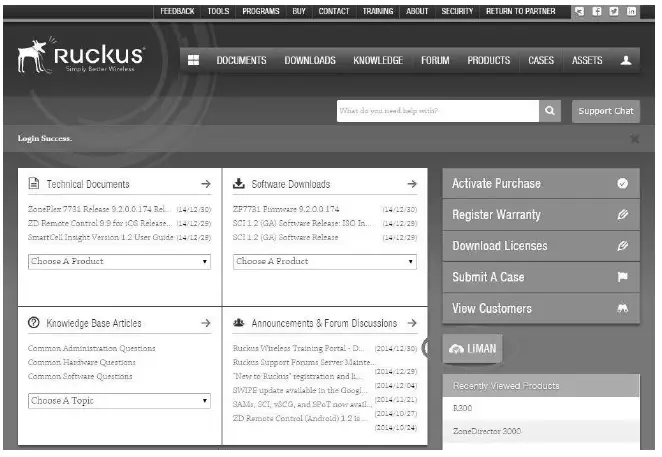The width and height of the screenshot is (662, 457).
Task: Click the Announcements & Forum Discussions arrow
Action: click(412, 323)
